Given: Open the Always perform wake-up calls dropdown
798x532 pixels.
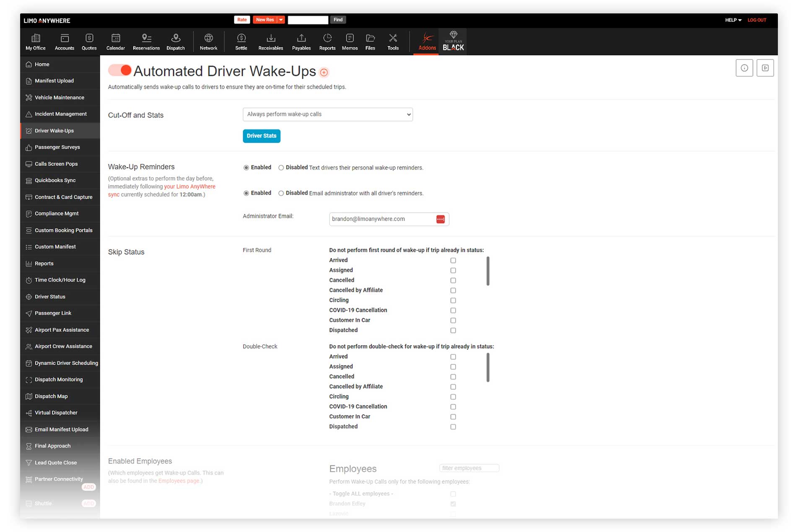Looking at the screenshot, I should pyautogui.click(x=327, y=114).
